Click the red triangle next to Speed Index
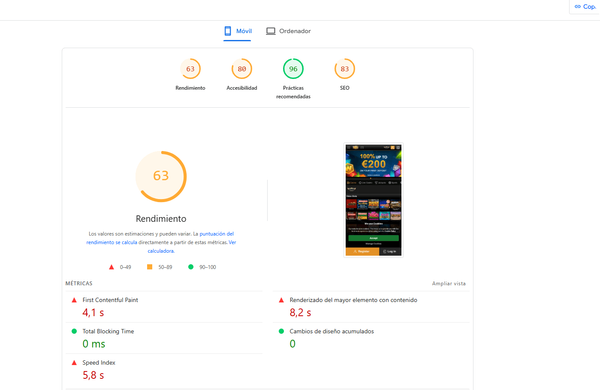The height and width of the screenshot is (390, 600). 74,362
